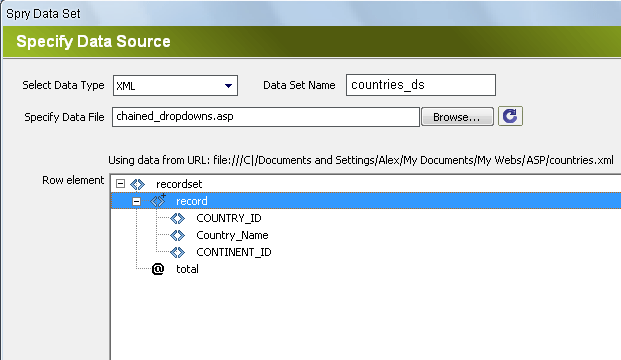Click the record repeating element icon
Screen dimensions: 621x360
[158, 201]
